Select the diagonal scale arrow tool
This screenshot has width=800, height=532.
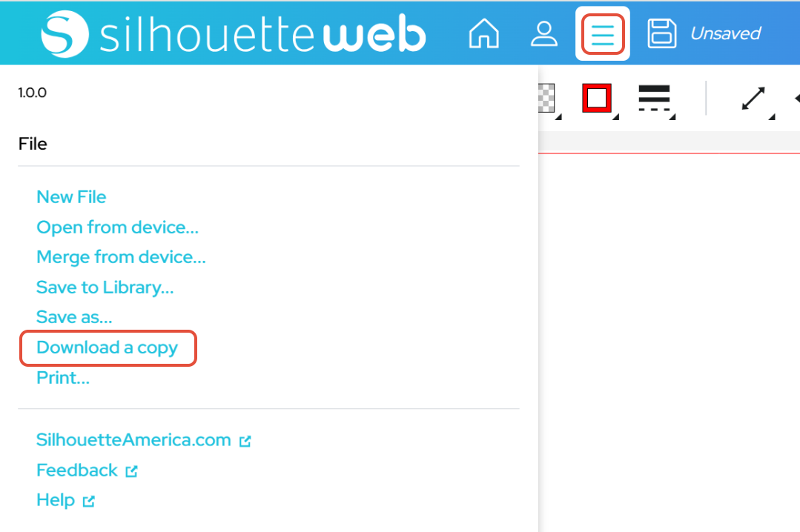point(753,99)
